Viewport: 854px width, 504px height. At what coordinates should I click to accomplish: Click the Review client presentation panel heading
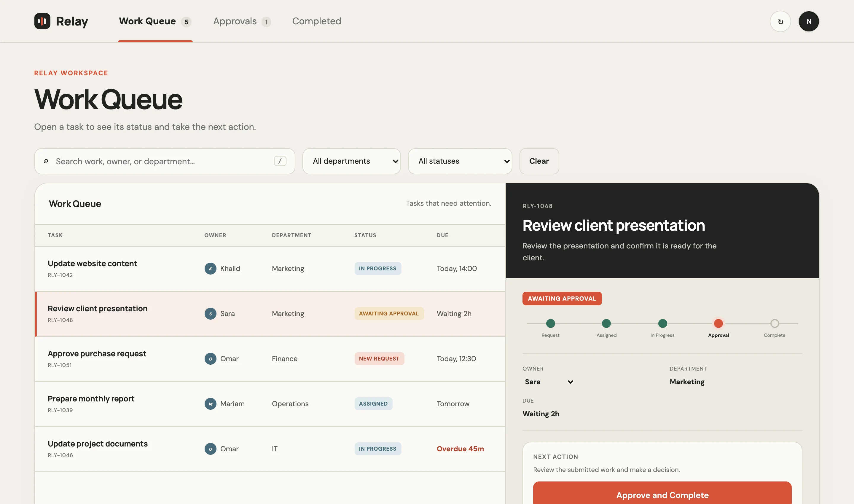(614, 226)
